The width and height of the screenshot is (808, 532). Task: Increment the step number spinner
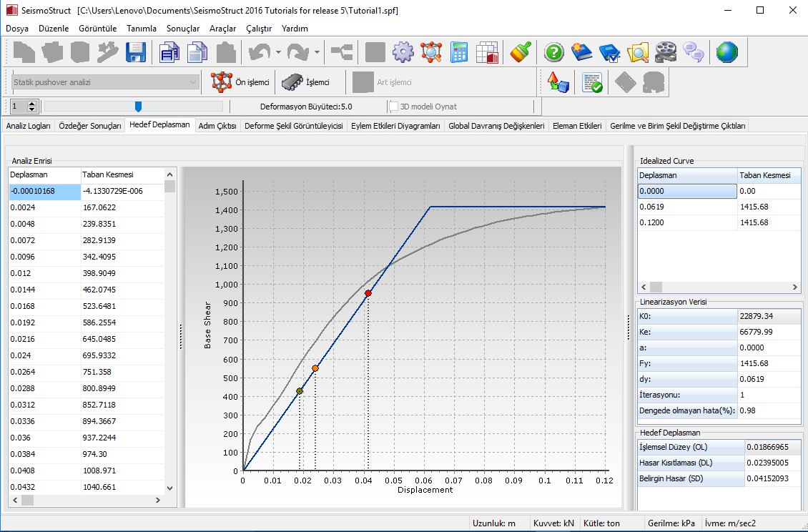click(x=32, y=104)
